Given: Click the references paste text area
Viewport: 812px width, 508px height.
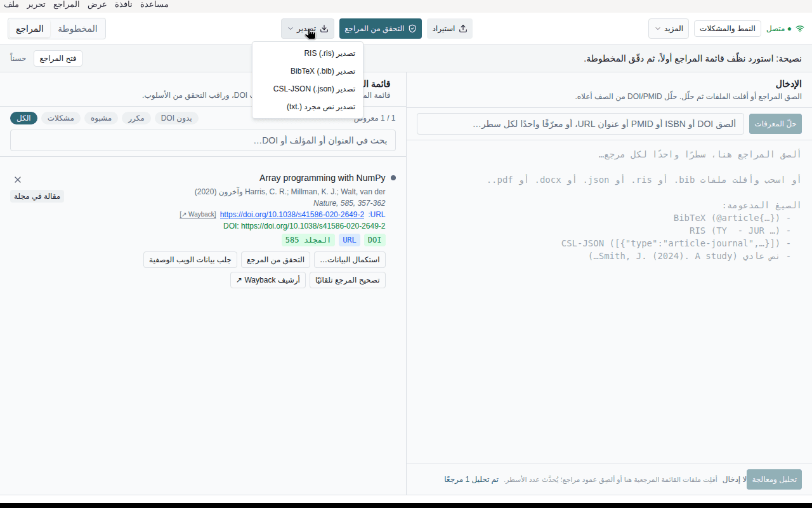Looking at the screenshot, I should pos(609,302).
